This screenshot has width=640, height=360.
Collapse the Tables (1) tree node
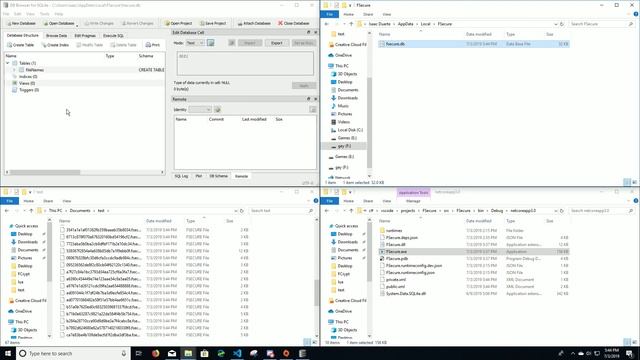click(8, 63)
